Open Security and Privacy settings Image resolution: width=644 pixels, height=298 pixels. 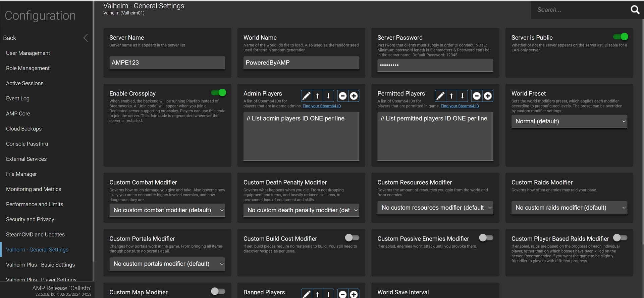pos(30,219)
